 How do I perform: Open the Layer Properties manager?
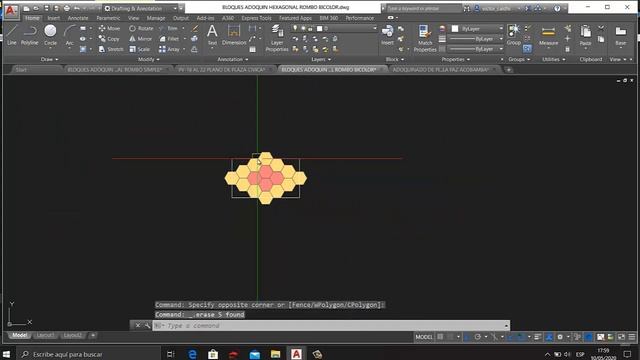click(x=277, y=38)
